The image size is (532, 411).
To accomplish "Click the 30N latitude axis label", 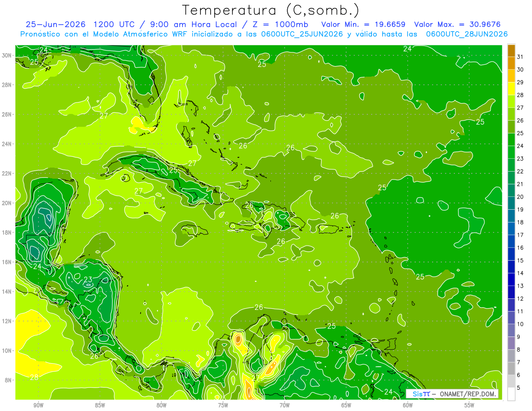I will (8, 55).
